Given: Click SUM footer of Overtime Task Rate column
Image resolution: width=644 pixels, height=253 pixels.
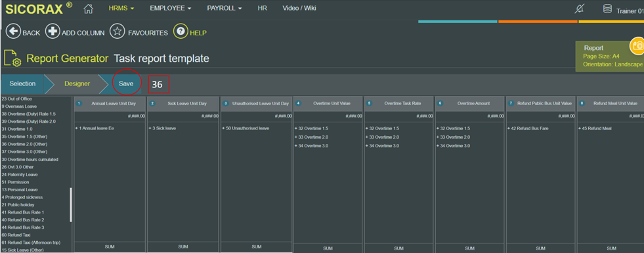Looking at the screenshot, I should [x=398, y=248].
